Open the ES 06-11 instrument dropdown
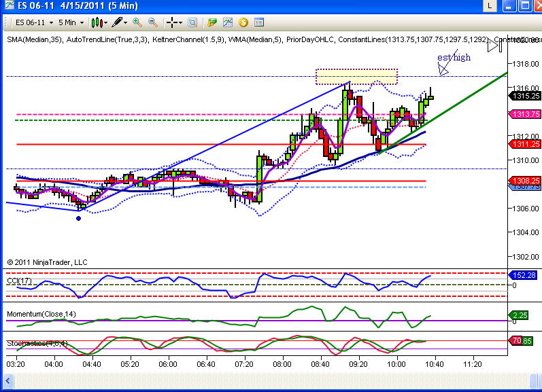The image size is (542, 392). [34, 23]
